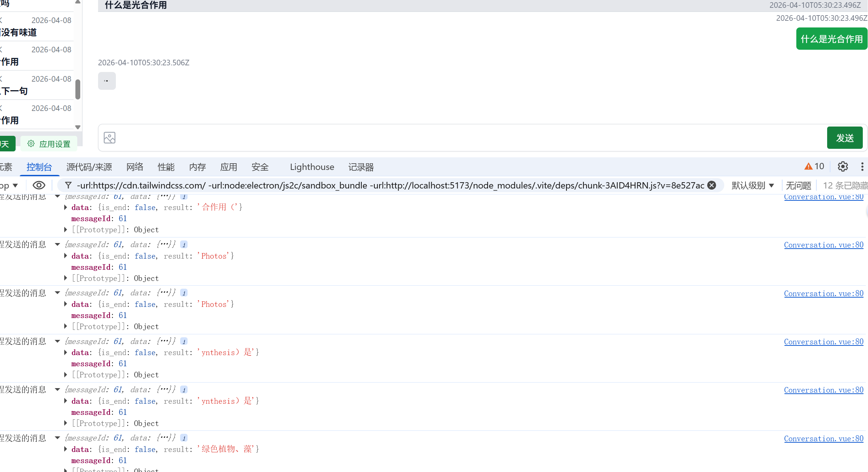Open DevTools settings gear
Viewport: 868px width, 472px height.
pos(843,167)
